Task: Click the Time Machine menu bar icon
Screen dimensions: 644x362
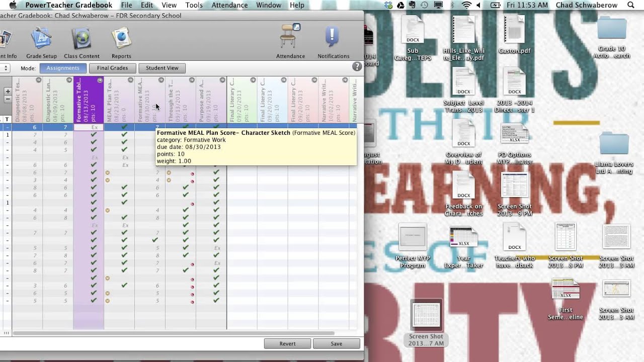Action: click(425, 5)
